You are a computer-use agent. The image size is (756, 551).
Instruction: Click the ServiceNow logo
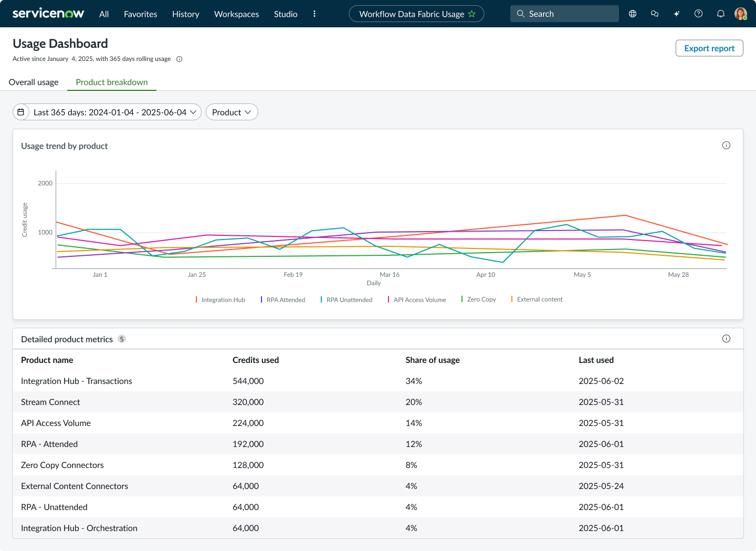[x=48, y=14]
